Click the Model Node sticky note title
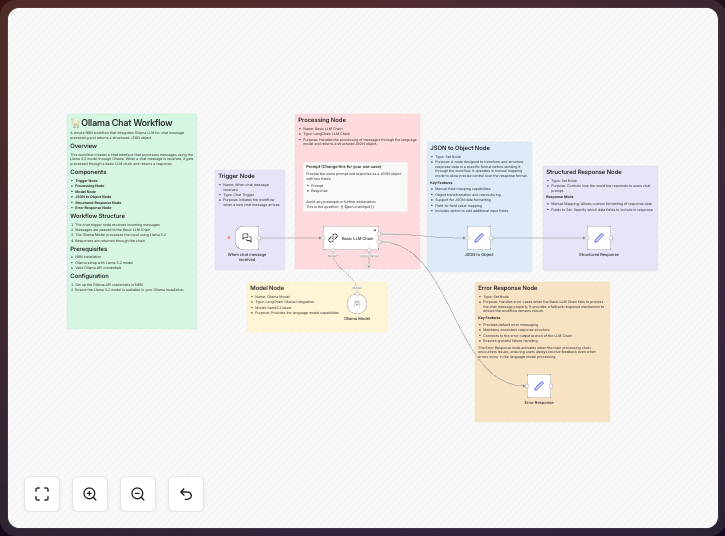Image resolution: width=725 pixels, height=536 pixels. click(x=267, y=288)
